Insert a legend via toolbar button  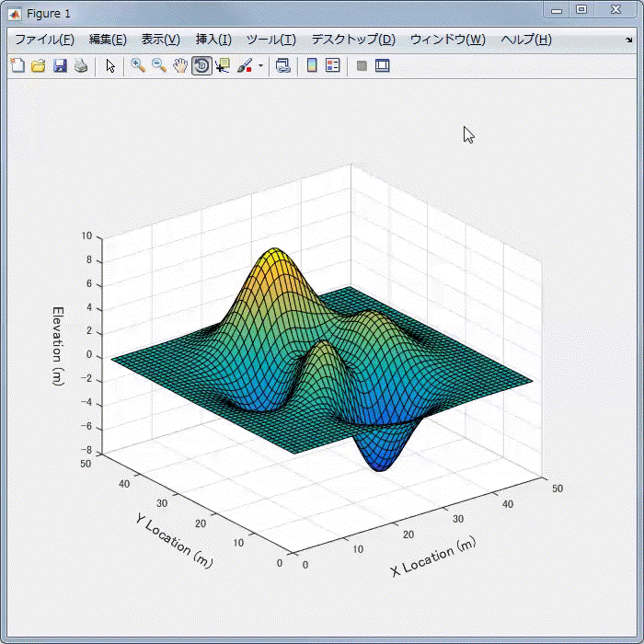point(333,66)
